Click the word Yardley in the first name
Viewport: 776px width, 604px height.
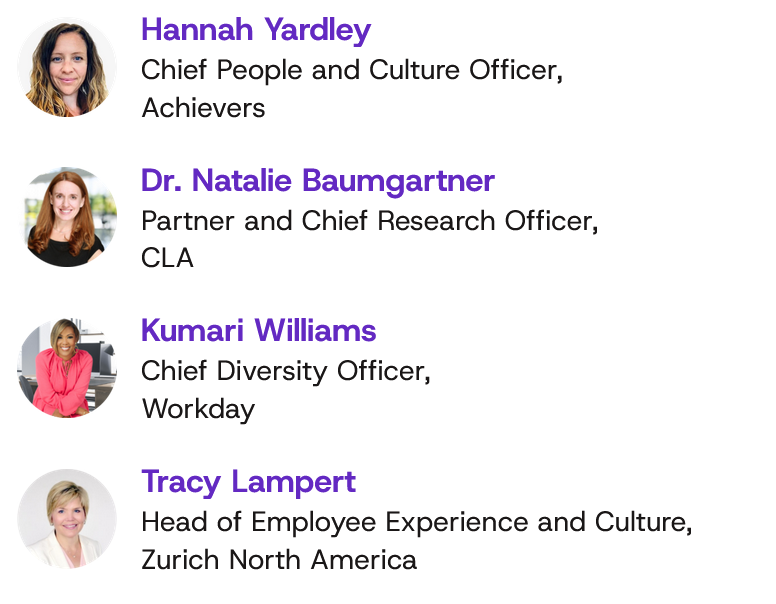point(317,31)
